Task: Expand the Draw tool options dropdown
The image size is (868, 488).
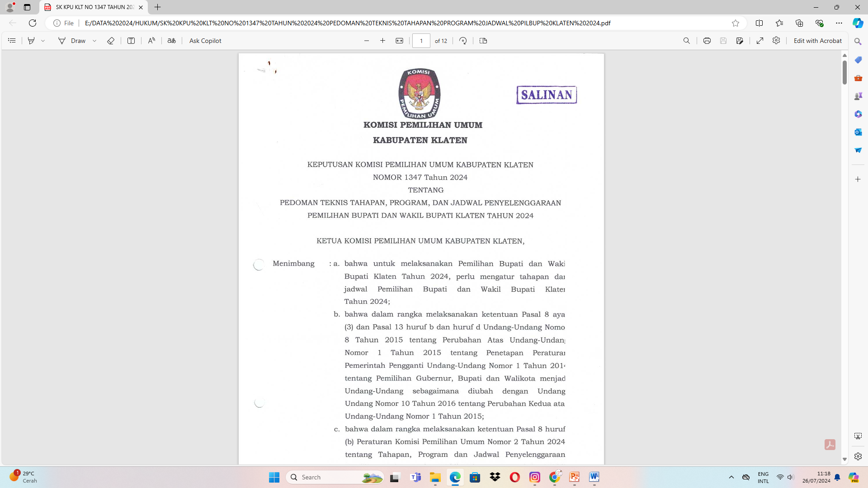Action: point(94,41)
